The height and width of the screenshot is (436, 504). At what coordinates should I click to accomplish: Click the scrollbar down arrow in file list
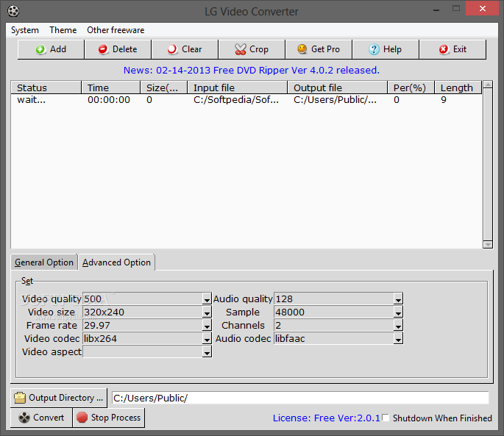point(488,245)
